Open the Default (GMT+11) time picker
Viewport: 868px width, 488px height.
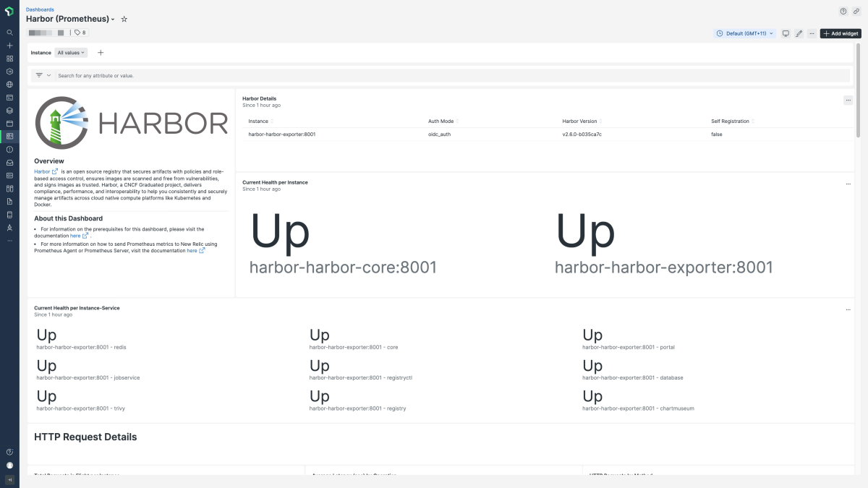[744, 33]
